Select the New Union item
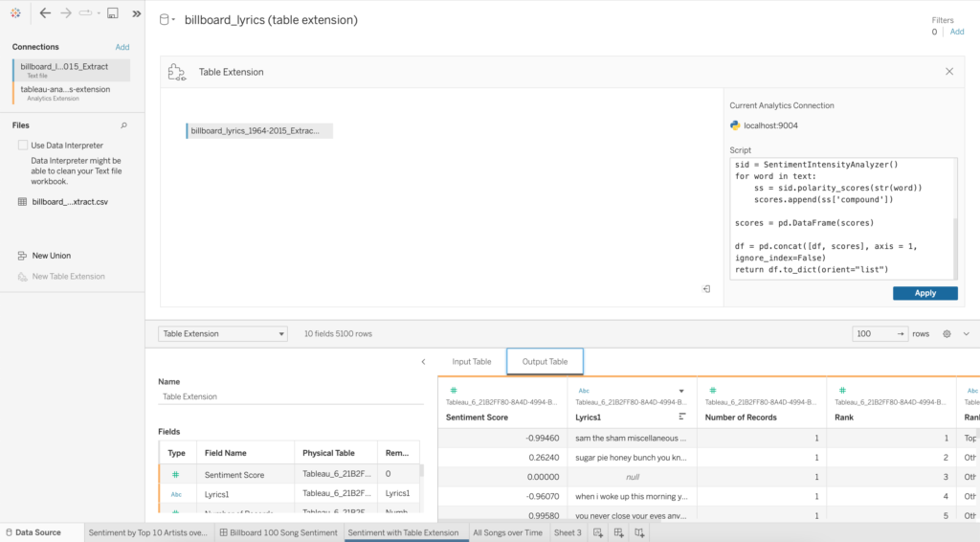Image resolution: width=980 pixels, height=542 pixels. 51,256
